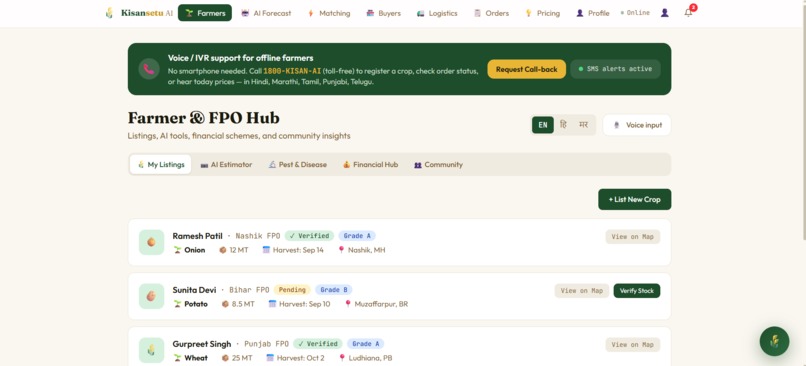Switch to the AI Estimator tab
This screenshot has height=366, width=806.
[226, 164]
